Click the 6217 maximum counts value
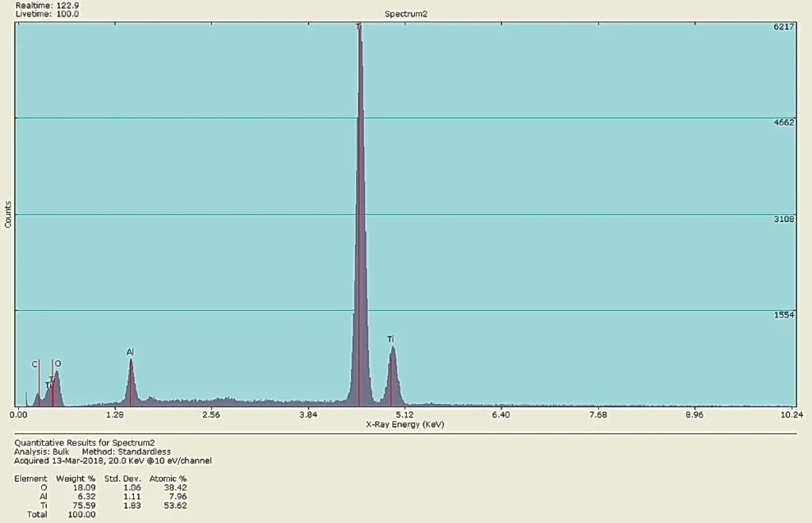 783,27
